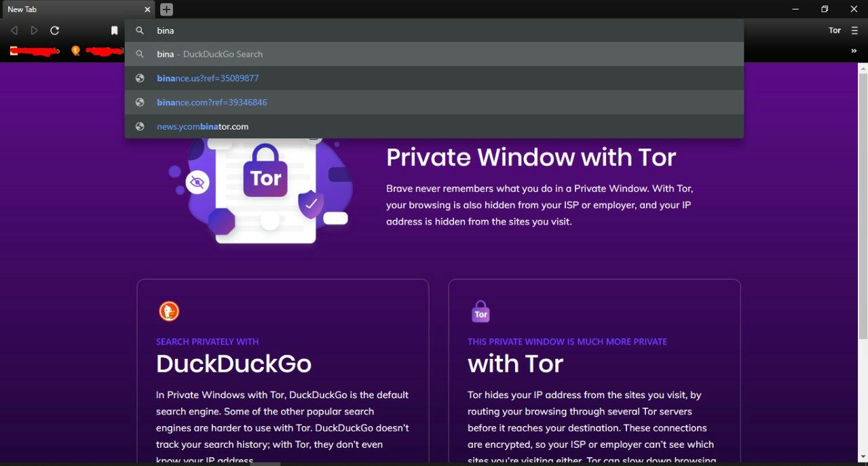The width and height of the screenshot is (868, 466).
Task: Open a new tab with plus button
Action: click(167, 9)
